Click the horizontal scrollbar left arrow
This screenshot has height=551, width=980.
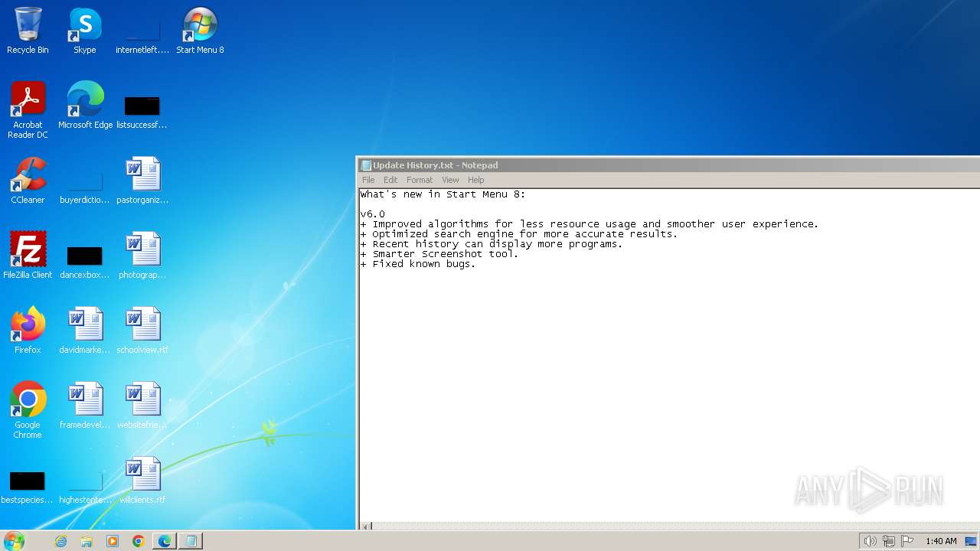coord(366,526)
